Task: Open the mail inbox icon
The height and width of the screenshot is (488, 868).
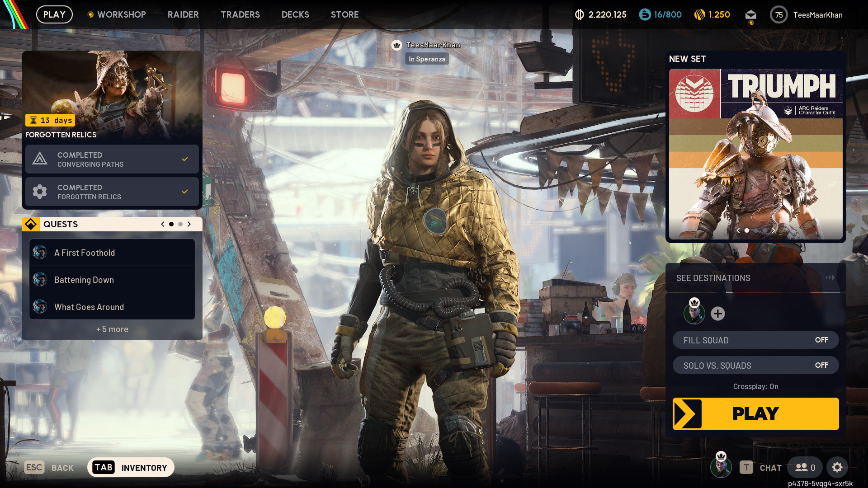Action: click(x=751, y=15)
